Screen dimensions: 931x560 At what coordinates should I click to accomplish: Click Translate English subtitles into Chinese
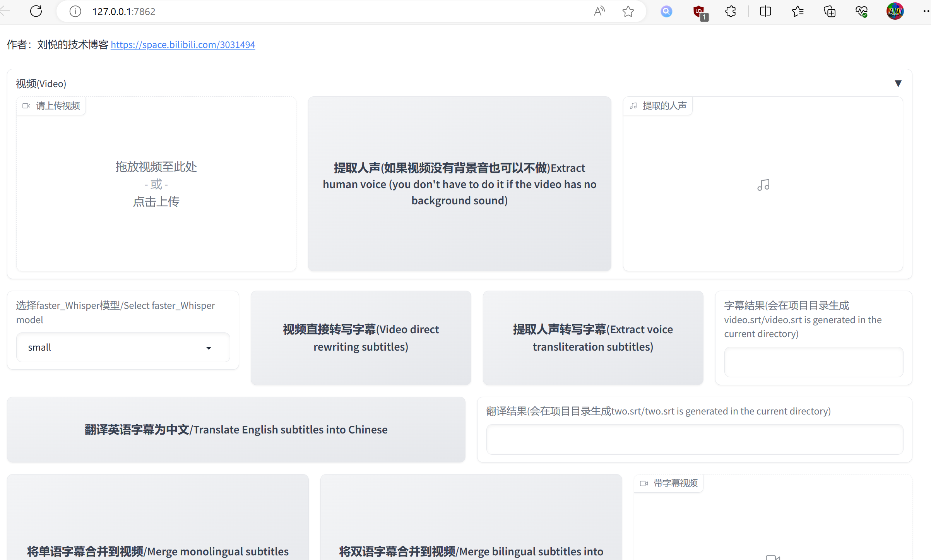click(236, 430)
